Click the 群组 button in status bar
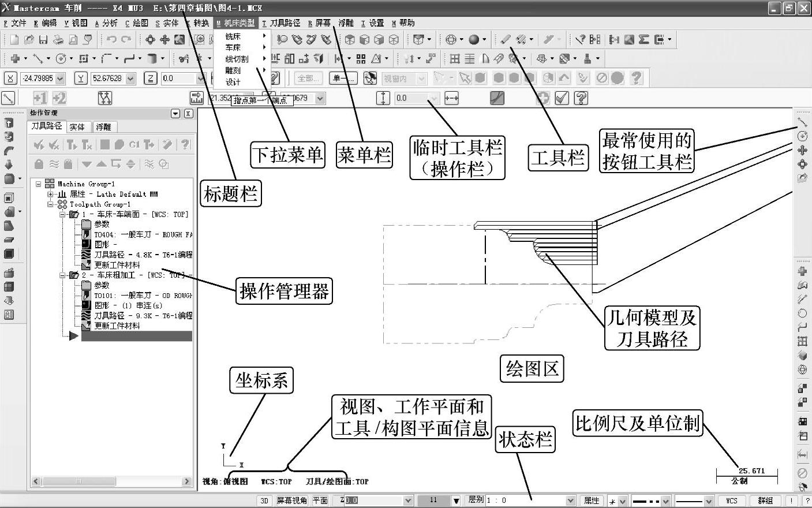812x508 pixels. 765,500
